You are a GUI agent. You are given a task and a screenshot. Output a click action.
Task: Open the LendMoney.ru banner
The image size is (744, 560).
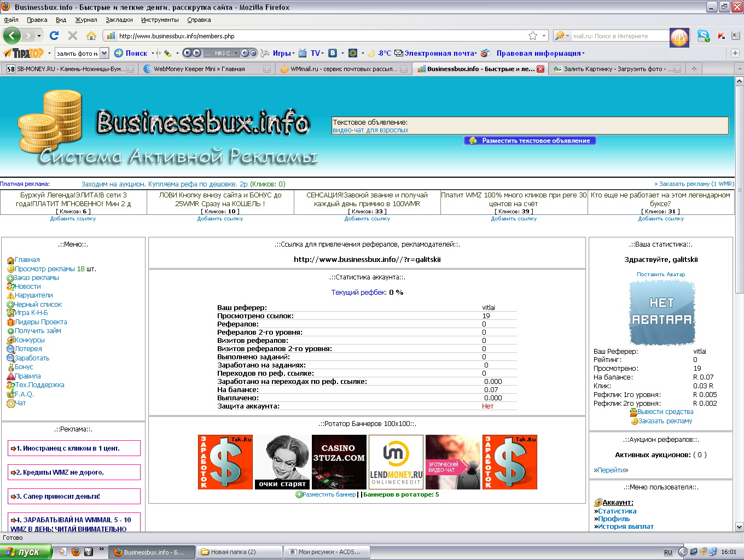click(x=396, y=462)
